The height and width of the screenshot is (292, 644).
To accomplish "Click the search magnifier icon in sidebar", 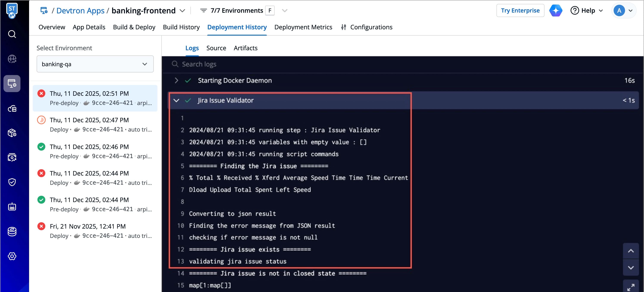I will pyautogui.click(x=12, y=34).
